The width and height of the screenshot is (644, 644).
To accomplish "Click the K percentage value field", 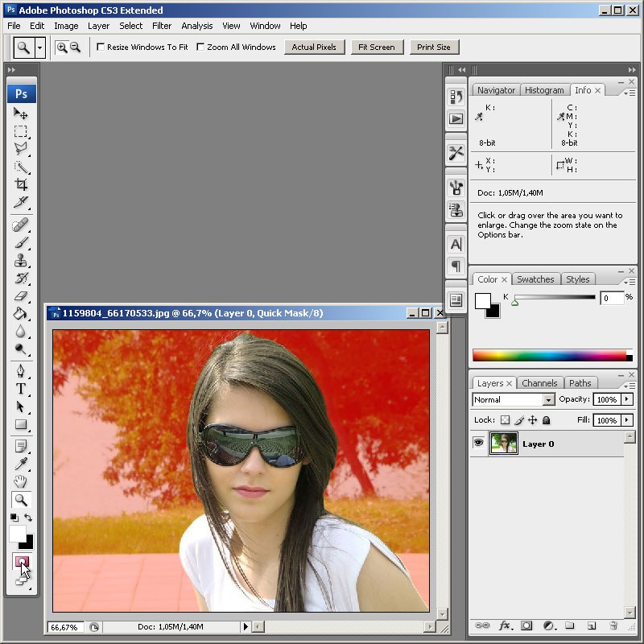I will [612, 298].
